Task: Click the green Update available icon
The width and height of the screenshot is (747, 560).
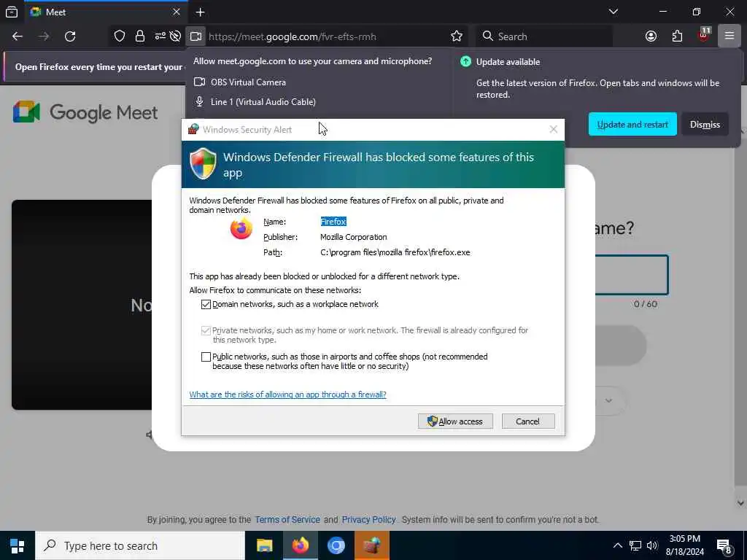Action: [x=465, y=61]
